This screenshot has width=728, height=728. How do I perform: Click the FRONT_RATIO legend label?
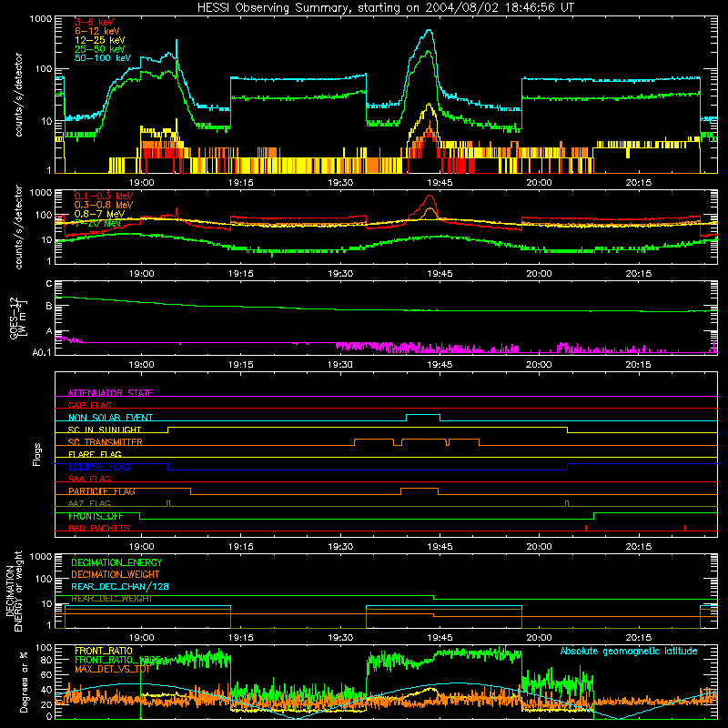104,651
